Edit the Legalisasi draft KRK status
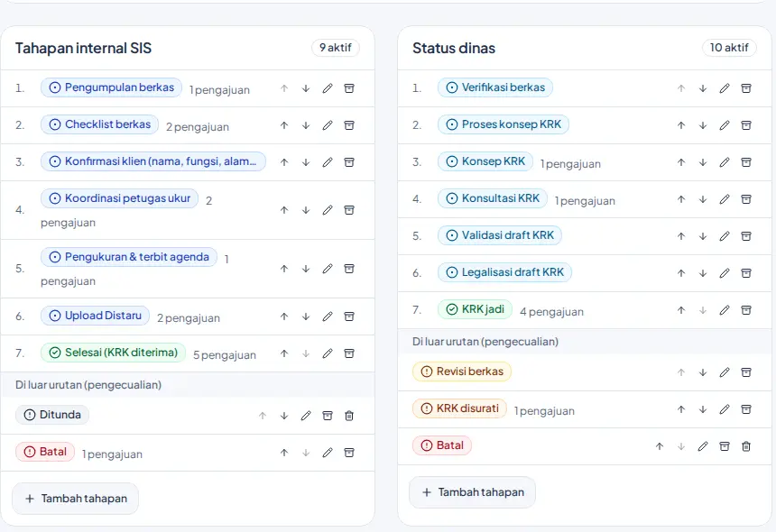 [725, 273]
